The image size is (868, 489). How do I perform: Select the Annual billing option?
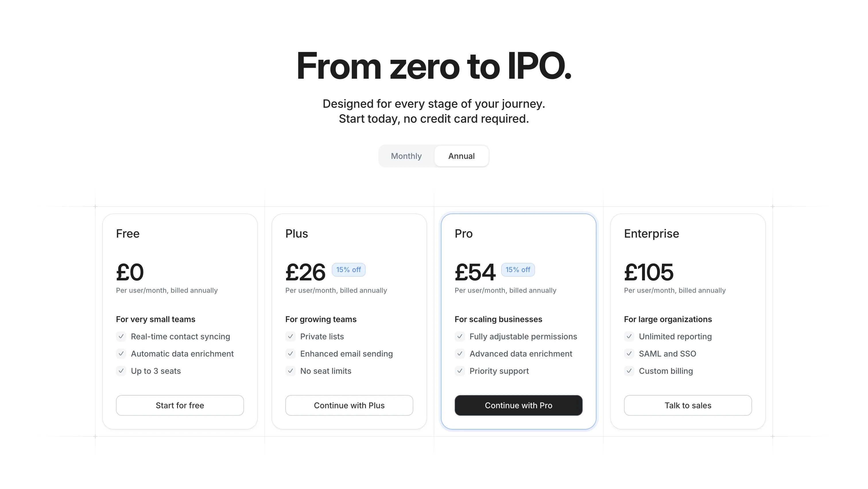coord(461,156)
